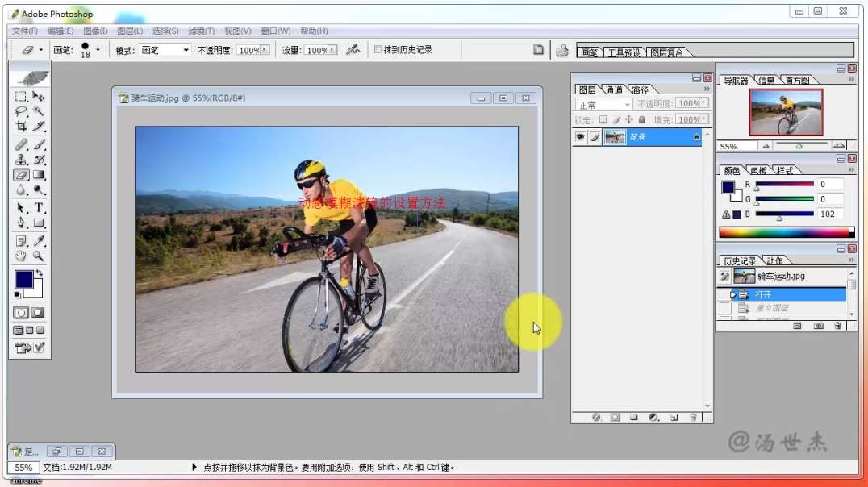The height and width of the screenshot is (487, 868).
Task: Switch to the 色板 tab
Action: pyautogui.click(x=758, y=170)
